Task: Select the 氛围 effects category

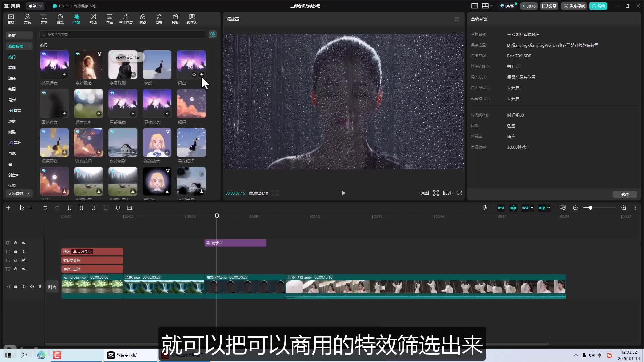Action: coord(12,89)
